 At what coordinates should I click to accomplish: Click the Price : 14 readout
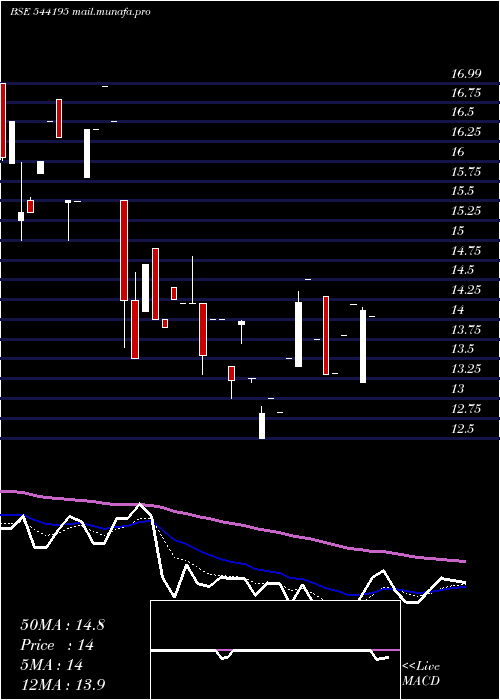(x=58, y=645)
